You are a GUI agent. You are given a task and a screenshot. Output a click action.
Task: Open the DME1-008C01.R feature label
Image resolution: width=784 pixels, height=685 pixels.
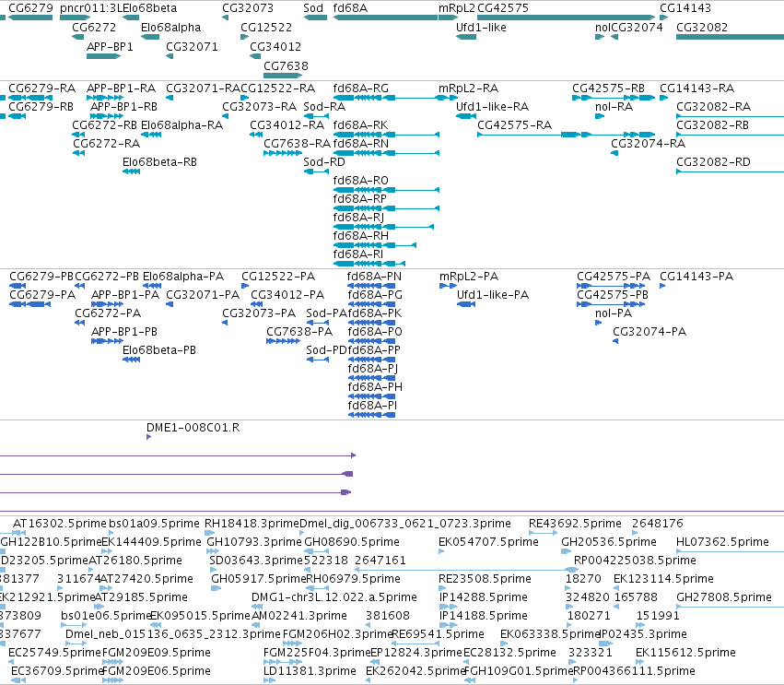193,428
